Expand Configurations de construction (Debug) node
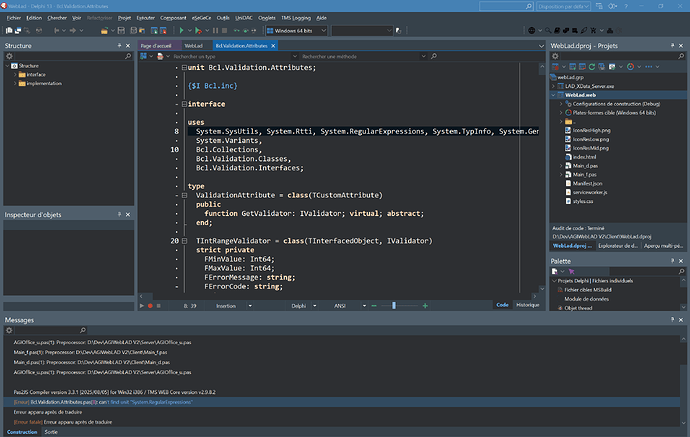 point(561,104)
